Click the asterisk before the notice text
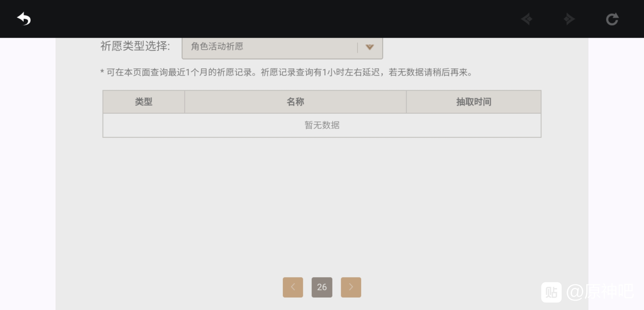The image size is (644, 310). (102, 72)
